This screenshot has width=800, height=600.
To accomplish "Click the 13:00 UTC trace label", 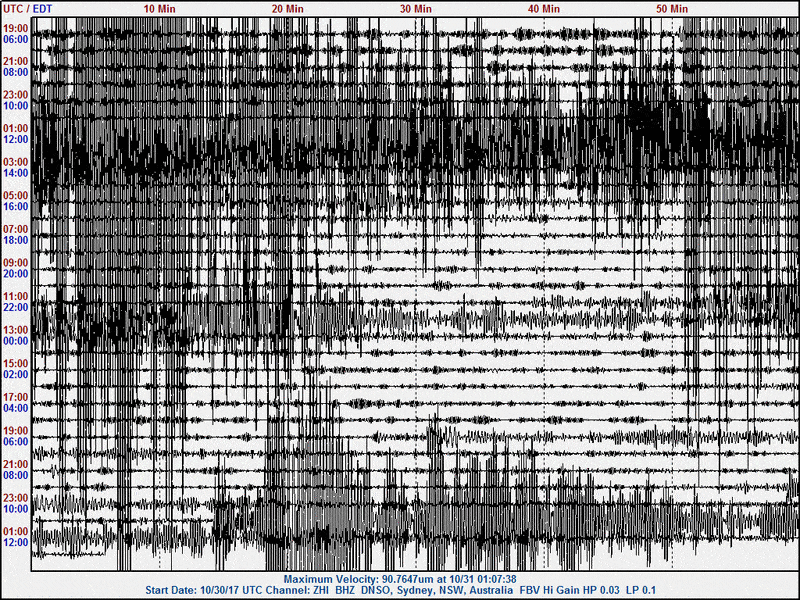I will 17,330.
